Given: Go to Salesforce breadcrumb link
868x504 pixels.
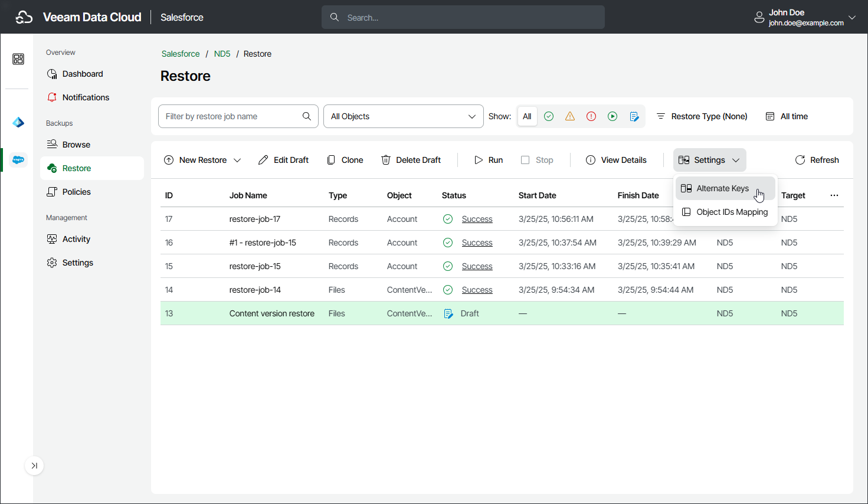Looking at the screenshot, I should [181, 54].
